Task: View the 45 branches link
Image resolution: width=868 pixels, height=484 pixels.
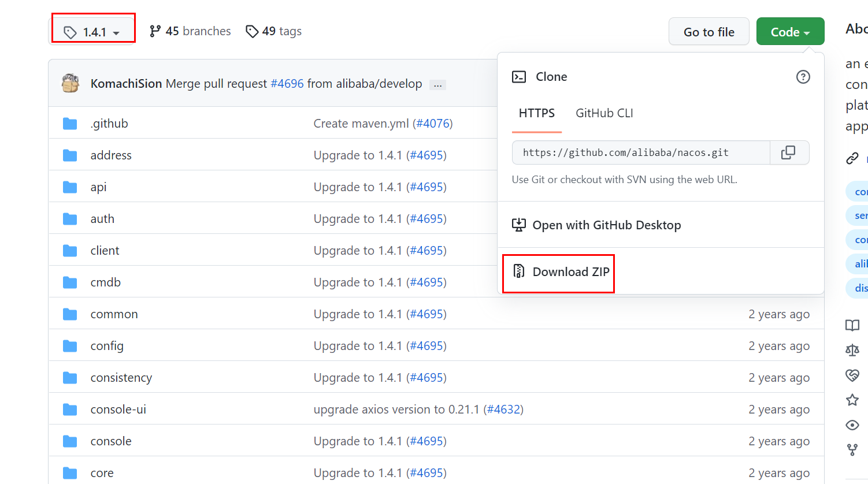Action: tap(190, 31)
